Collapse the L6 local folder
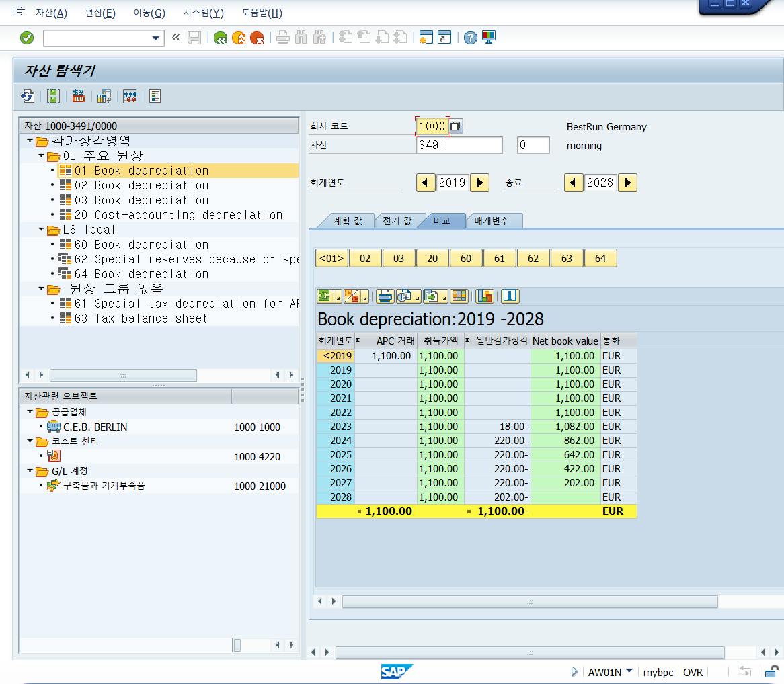 [x=42, y=230]
